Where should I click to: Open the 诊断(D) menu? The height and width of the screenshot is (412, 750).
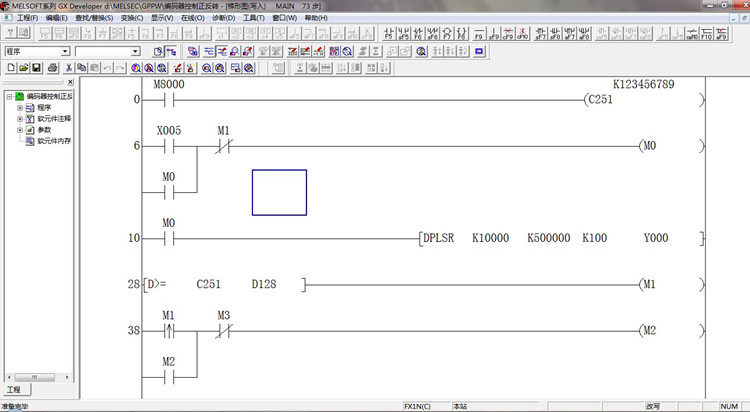click(223, 18)
